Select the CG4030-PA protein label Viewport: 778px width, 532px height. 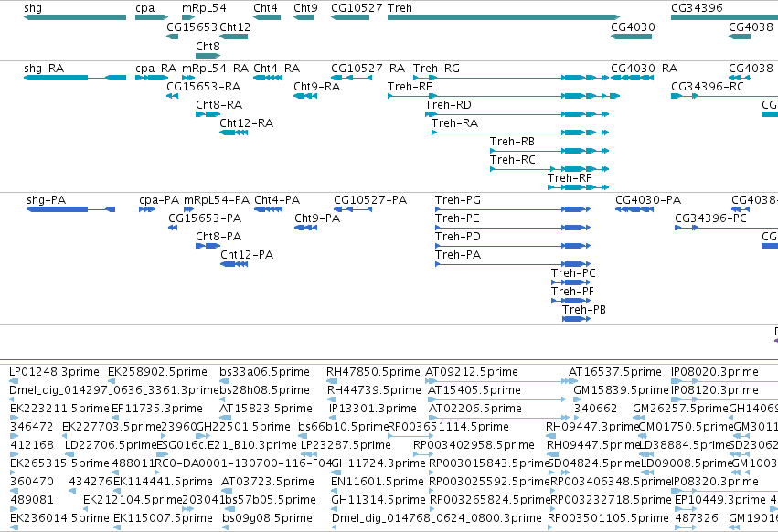coord(648,200)
